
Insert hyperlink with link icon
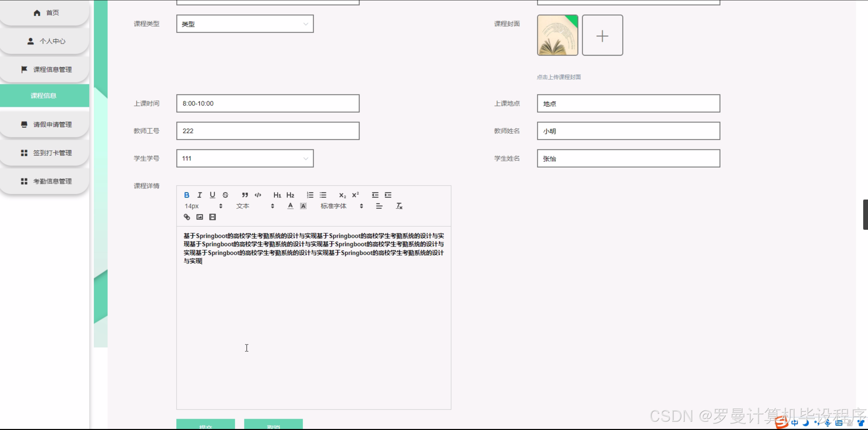pos(187,217)
